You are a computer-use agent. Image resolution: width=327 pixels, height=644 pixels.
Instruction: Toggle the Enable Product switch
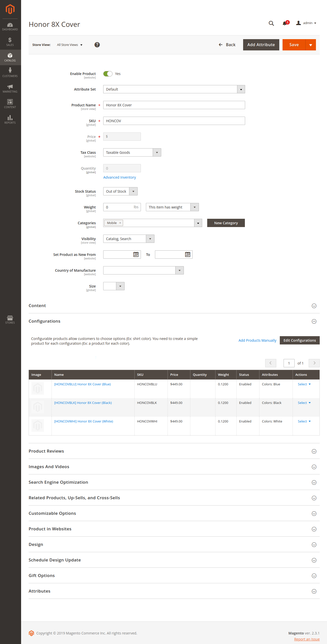coord(108,74)
